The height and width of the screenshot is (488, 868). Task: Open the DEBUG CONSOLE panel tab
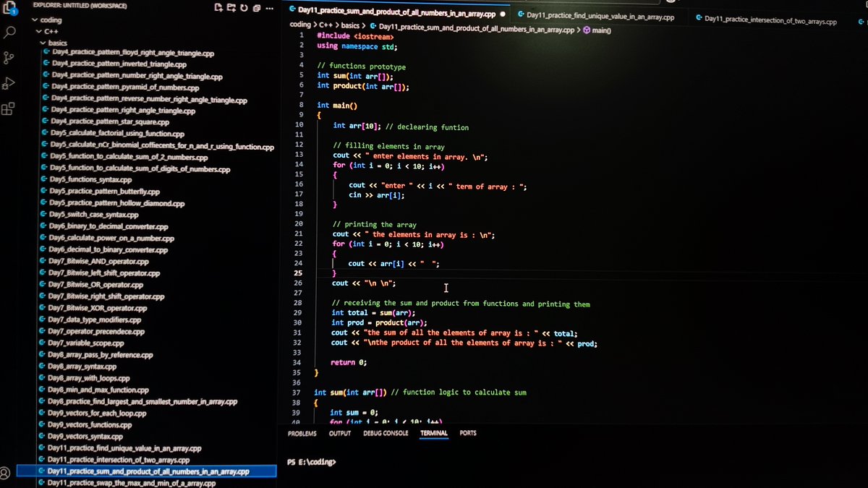click(386, 433)
